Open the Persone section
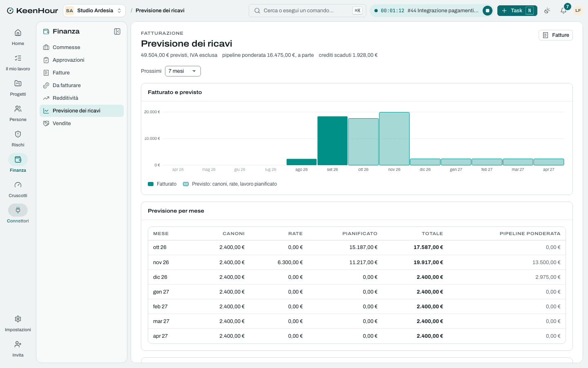Image resolution: width=588 pixels, height=368 pixels. [x=18, y=113]
